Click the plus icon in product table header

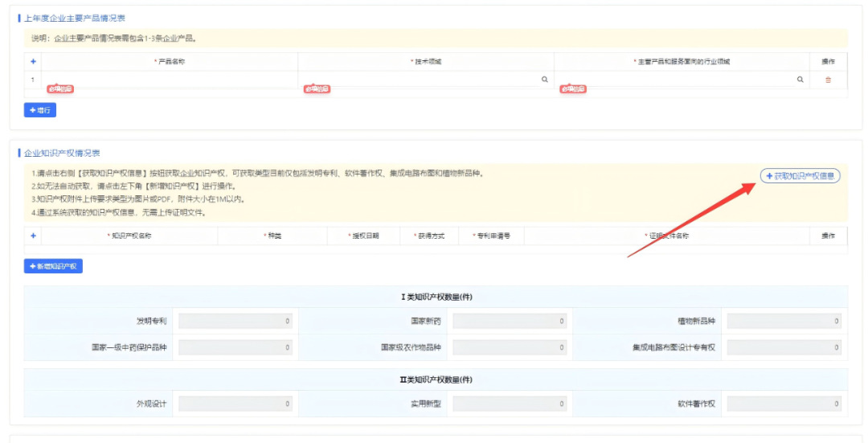click(33, 61)
